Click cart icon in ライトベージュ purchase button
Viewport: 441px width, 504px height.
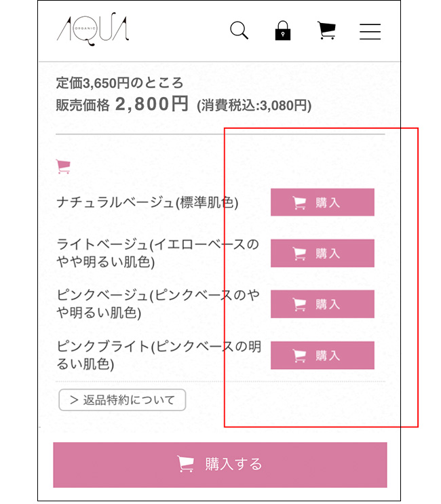click(x=300, y=254)
